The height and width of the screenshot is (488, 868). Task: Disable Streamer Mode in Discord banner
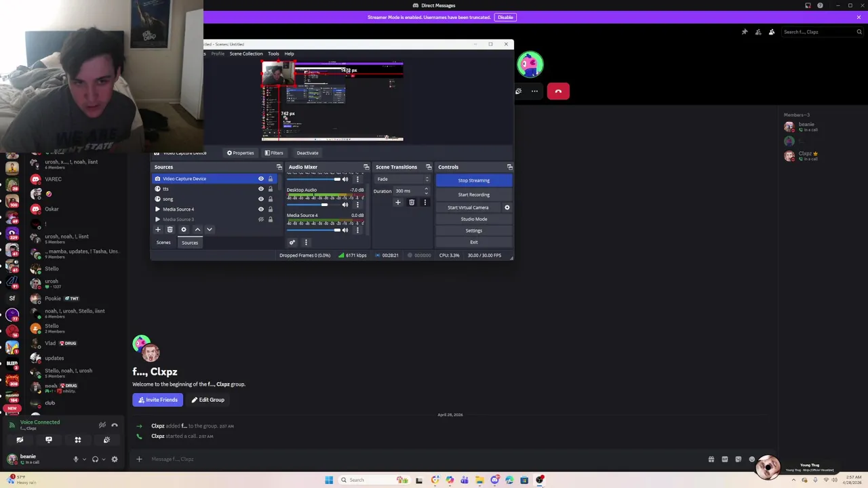tap(505, 17)
